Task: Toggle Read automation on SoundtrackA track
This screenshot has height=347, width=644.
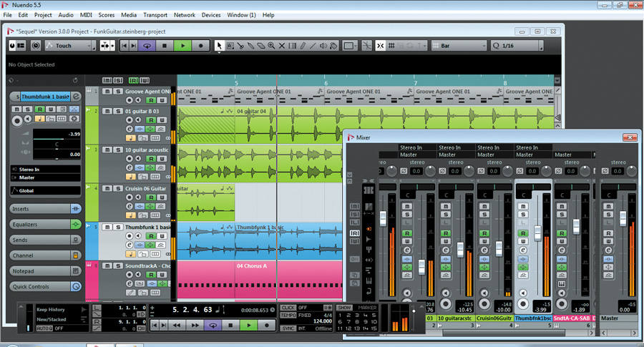Action: (x=151, y=274)
